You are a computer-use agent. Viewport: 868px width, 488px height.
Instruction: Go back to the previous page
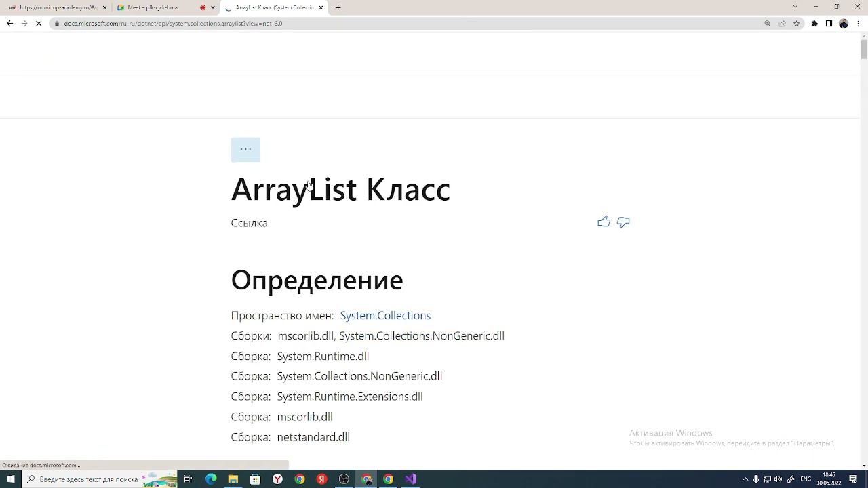click(9, 24)
